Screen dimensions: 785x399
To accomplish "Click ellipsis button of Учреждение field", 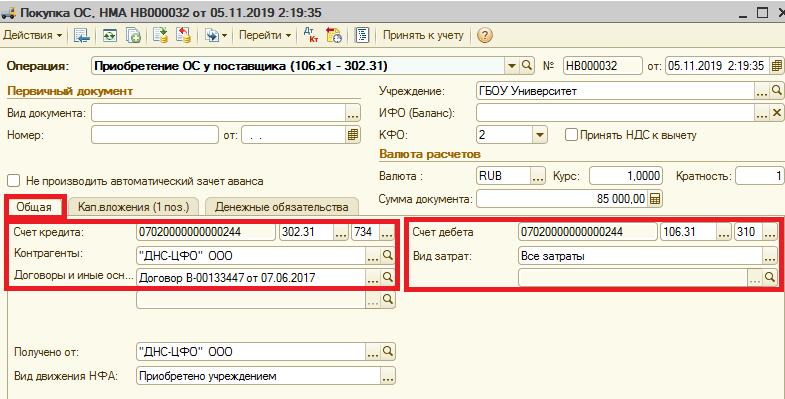I will point(762,91).
